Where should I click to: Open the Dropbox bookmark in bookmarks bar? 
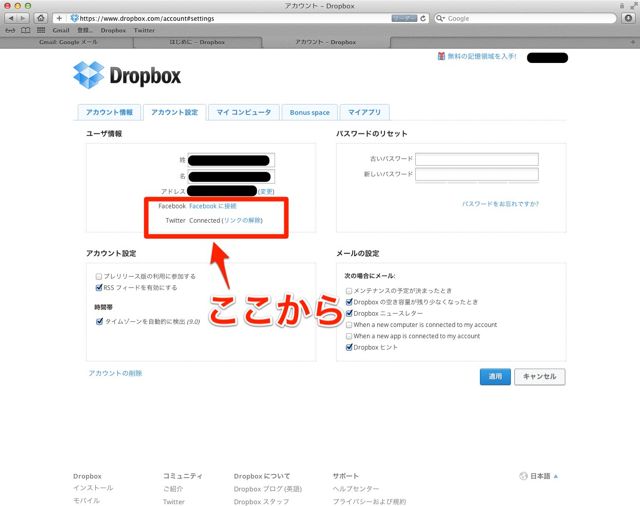coord(113,30)
